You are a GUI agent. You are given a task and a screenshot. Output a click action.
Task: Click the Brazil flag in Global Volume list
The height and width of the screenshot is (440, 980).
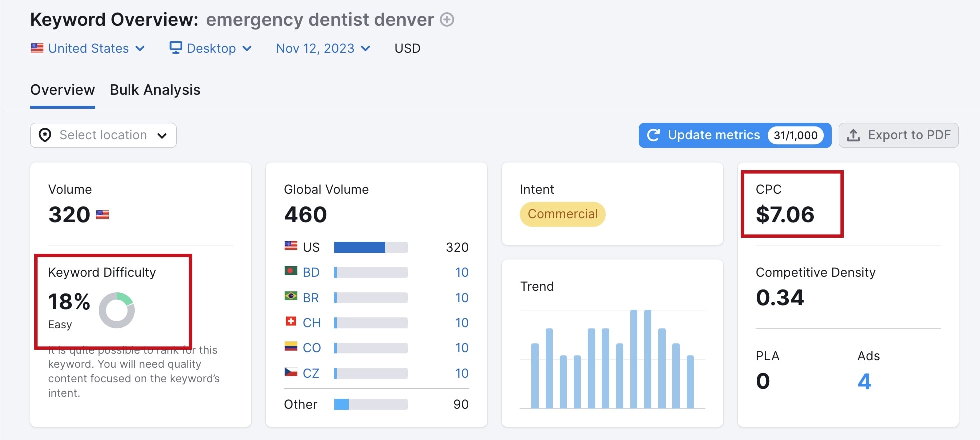pos(291,297)
